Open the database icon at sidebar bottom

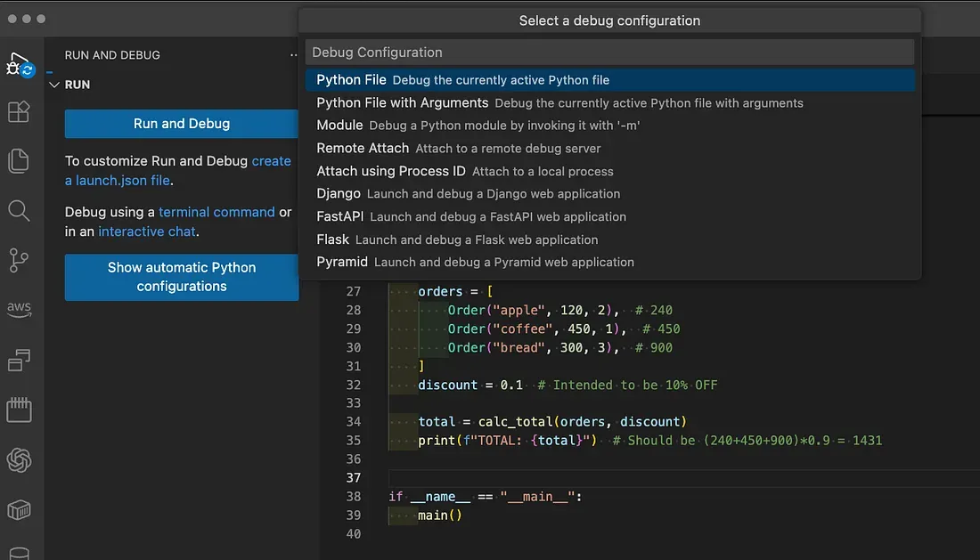[x=19, y=553]
